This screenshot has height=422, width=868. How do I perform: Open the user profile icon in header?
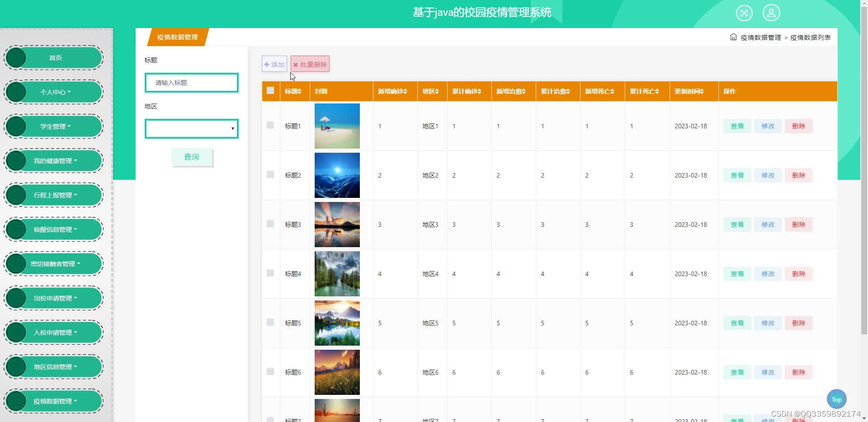(771, 13)
